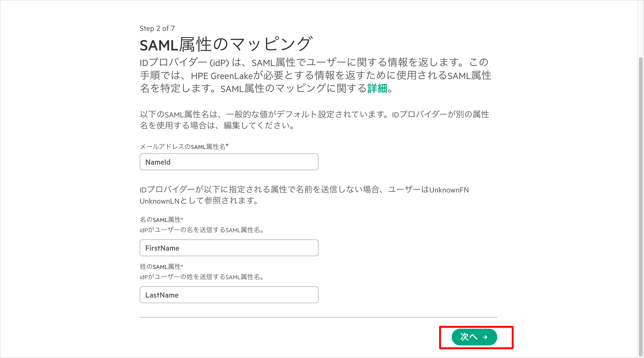Screen dimensions: 644x358
Task: Click the Step 2 of 7 indicator
Action: tap(157, 28)
